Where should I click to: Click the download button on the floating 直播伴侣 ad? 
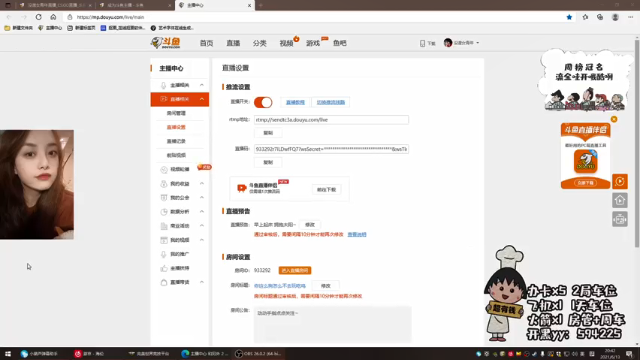pos(586,183)
